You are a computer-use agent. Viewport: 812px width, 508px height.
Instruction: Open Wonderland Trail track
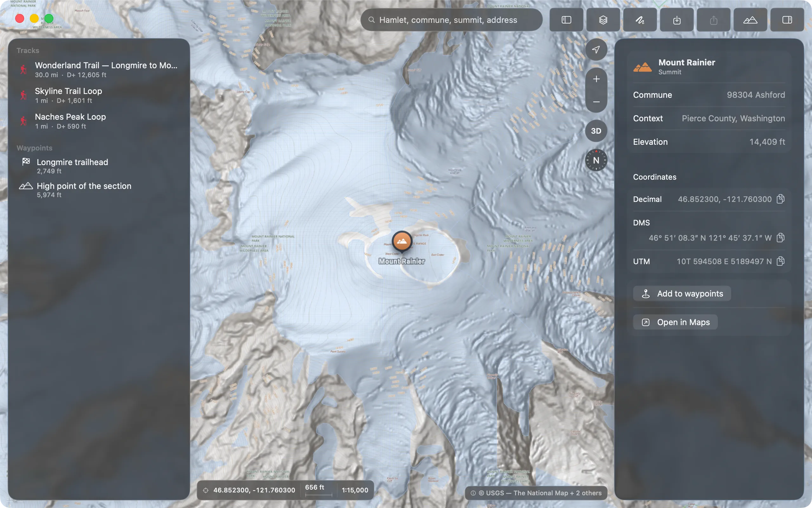coord(99,70)
